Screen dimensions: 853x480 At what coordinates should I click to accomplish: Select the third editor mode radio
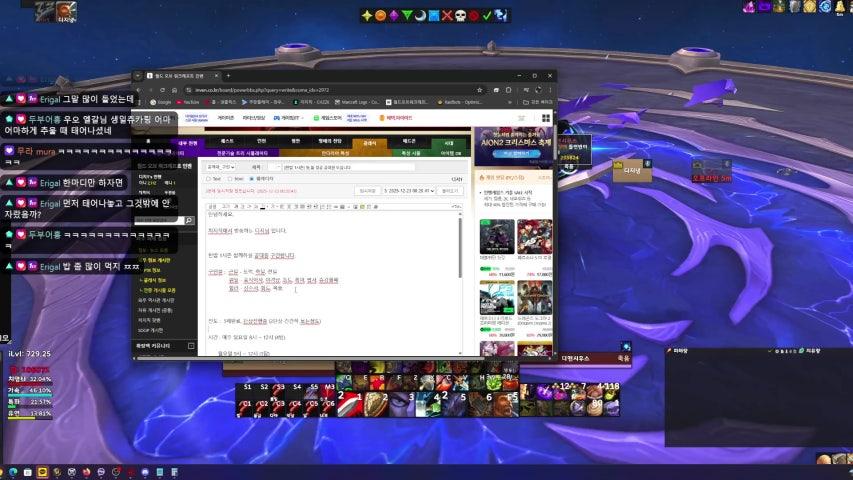[251, 179]
